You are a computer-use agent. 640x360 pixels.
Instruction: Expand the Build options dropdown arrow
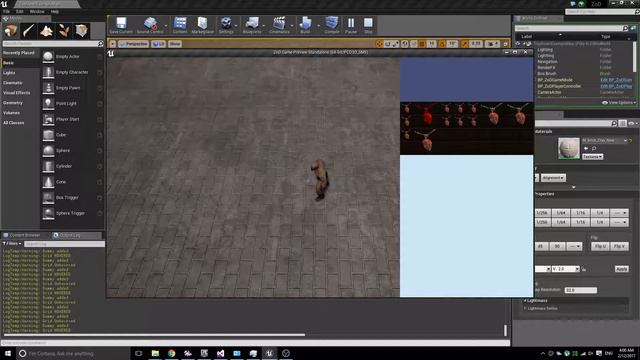coord(318,25)
